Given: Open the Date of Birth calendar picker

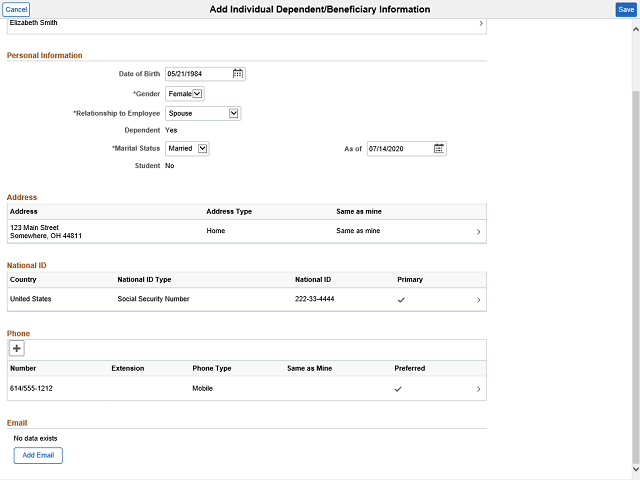Looking at the screenshot, I should coord(238,74).
